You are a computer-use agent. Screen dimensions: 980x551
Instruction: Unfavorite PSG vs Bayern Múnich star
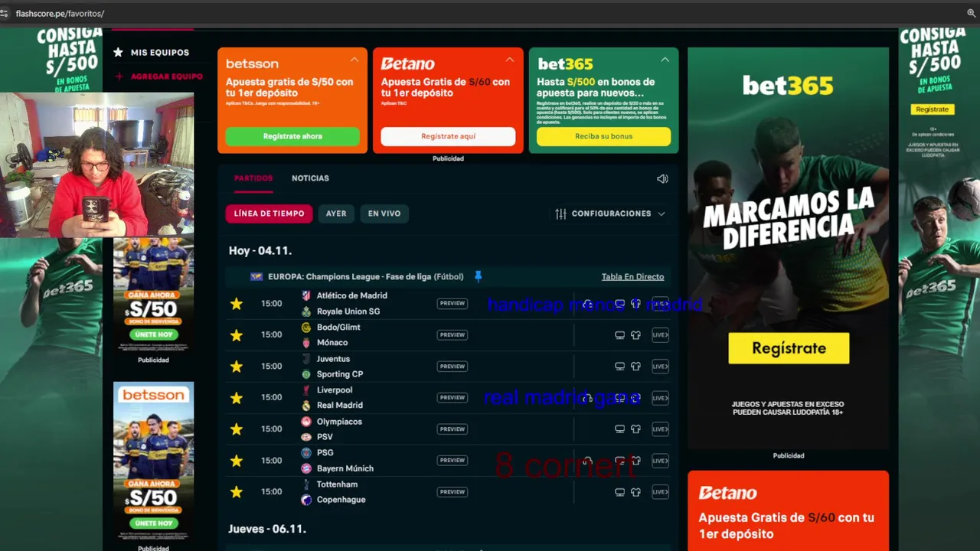pos(237,461)
